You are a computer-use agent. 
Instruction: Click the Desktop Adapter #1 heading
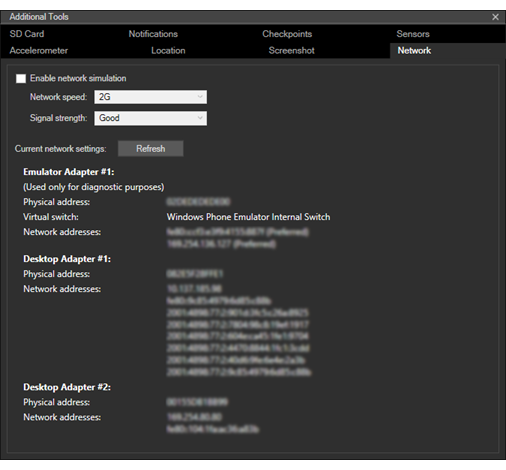(x=67, y=259)
